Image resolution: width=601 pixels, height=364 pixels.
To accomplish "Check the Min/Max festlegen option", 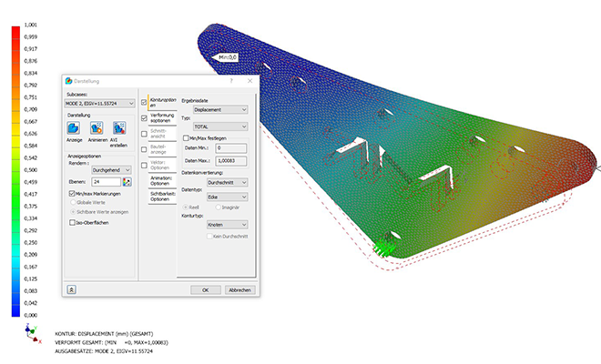I will point(186,137).
